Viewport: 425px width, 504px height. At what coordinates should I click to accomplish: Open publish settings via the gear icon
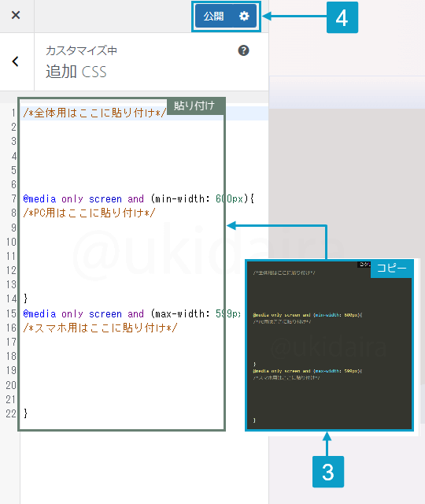coord(244,16)
